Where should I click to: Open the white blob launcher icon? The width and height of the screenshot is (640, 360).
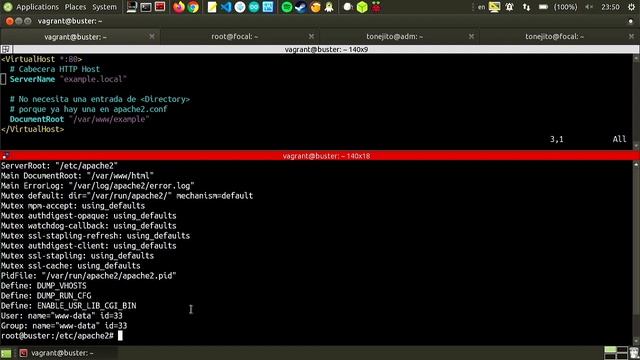348,7
